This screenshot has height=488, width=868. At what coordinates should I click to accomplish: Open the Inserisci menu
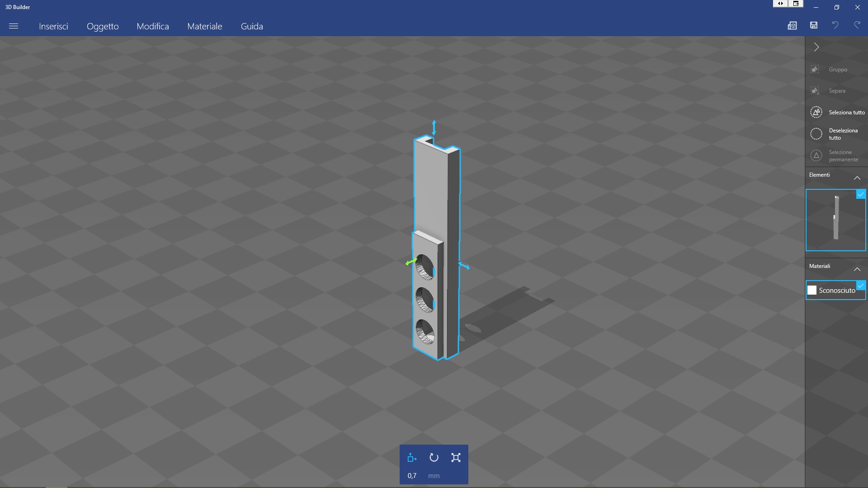coord(53,26)
